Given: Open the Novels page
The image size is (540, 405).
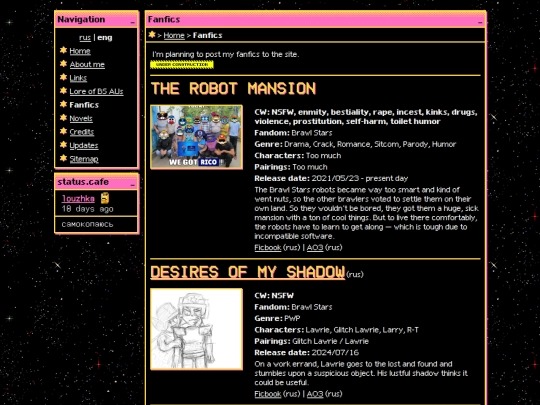Looking at the screenshot, I should [x=81, y=118].
